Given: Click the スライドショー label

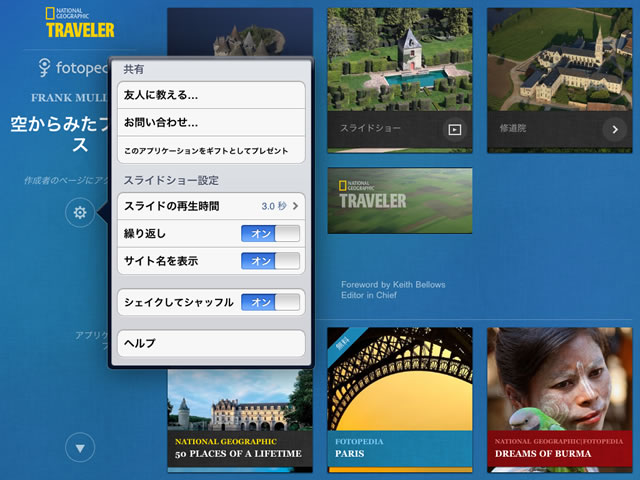Looking at the screenshot, I should [x=370, y=128].
